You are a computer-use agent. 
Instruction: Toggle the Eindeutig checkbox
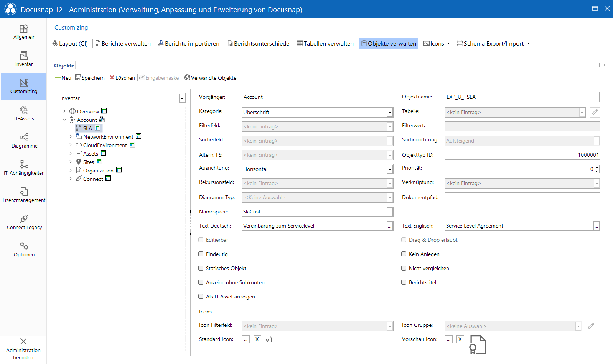tap(201, 254)
